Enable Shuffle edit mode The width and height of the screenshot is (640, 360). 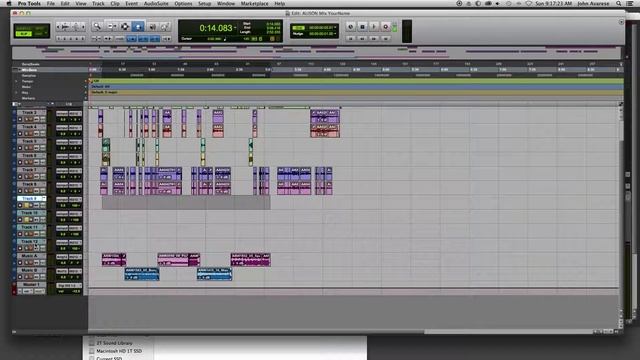[x=23, y=28]
